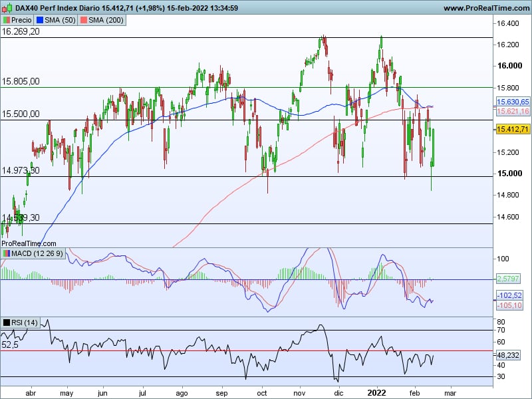Click the blue 15.630,65 SMA value tag
This screenshot has height=399, width=532.
tap(513, 102)
